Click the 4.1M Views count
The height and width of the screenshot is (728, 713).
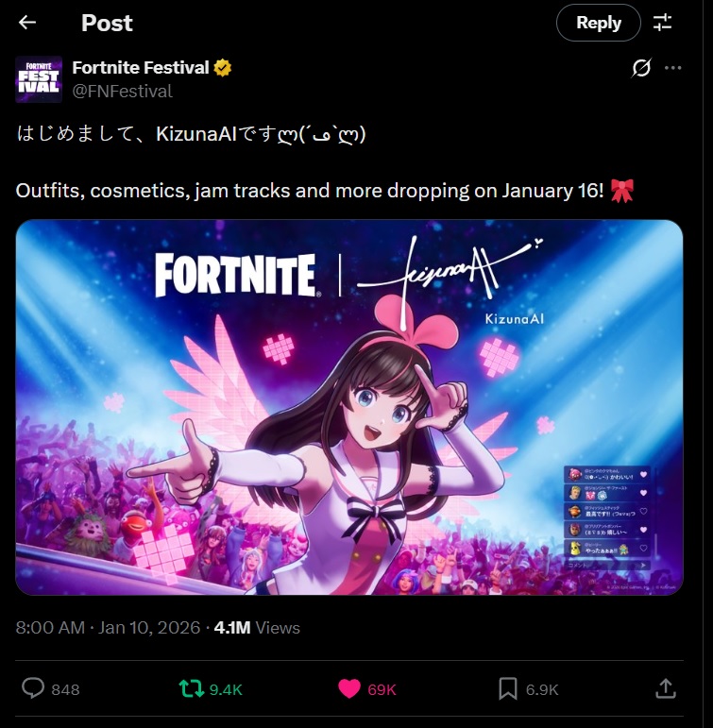[257, 628]
